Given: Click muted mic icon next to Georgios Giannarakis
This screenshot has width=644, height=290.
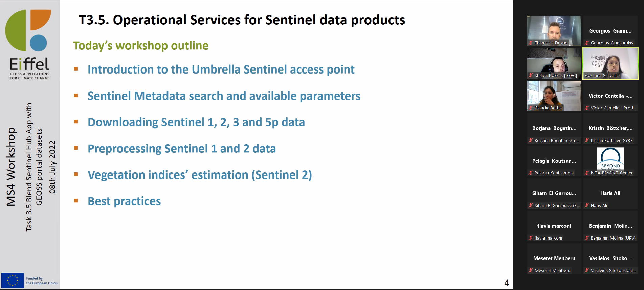Looking at the screenshot, I should [x=587, y=43].
